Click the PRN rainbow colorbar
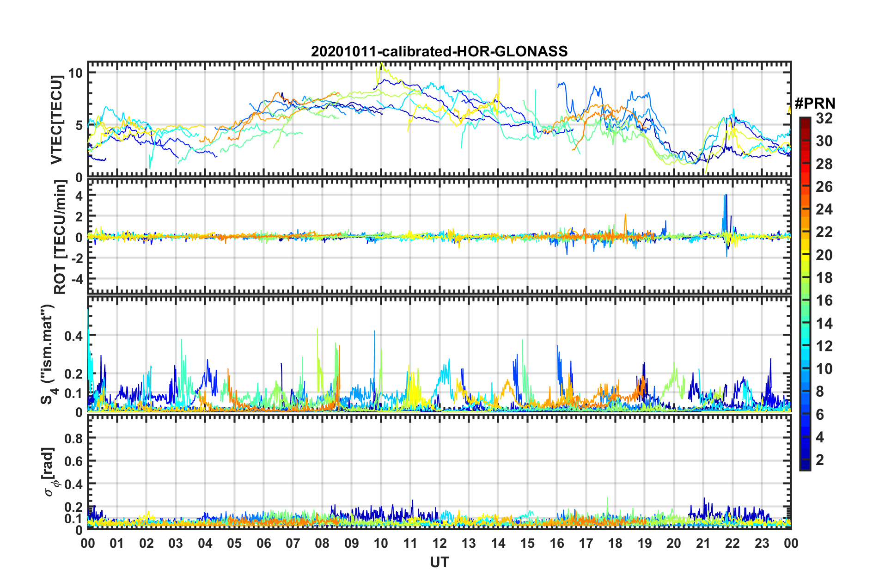Screen dimensions: 879x588 pos(805,294)
